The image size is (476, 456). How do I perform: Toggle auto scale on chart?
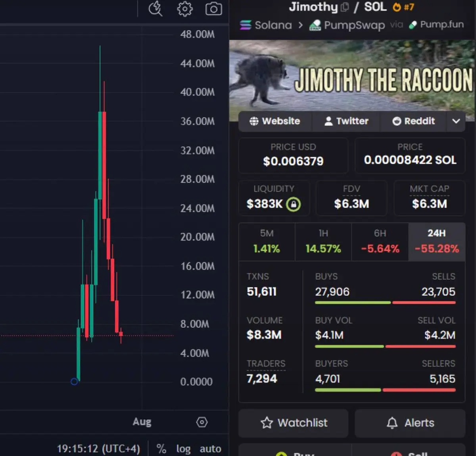coord(210,448)
